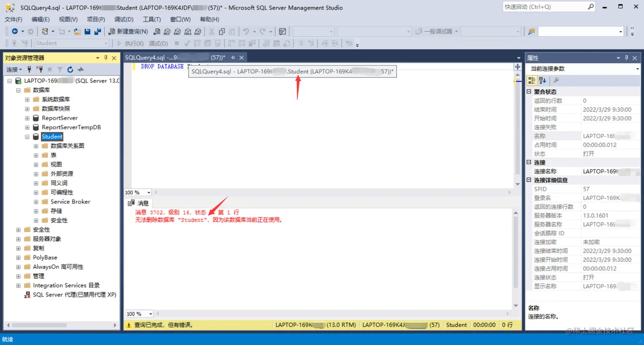Collapse the 聚合状态 section in Properties
This screenshot has width=644, height=345.
pos(529,91)
